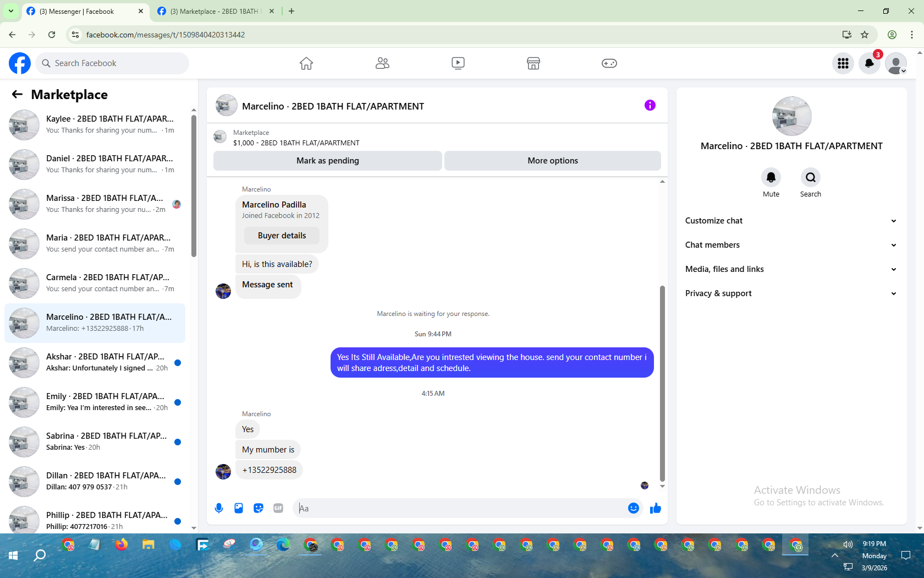
Task: Expand Media, files and links section
Action: point(791,269)
